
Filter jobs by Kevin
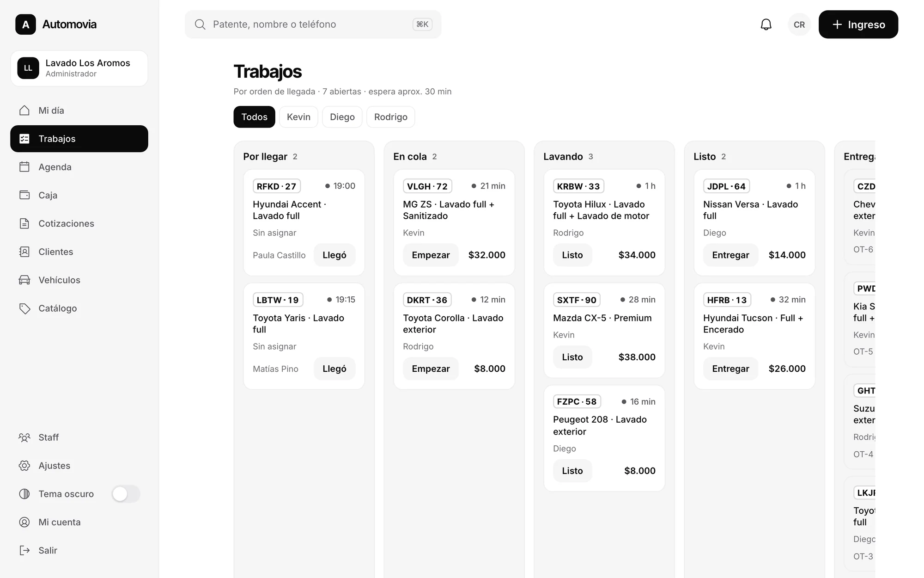[298, 117]
